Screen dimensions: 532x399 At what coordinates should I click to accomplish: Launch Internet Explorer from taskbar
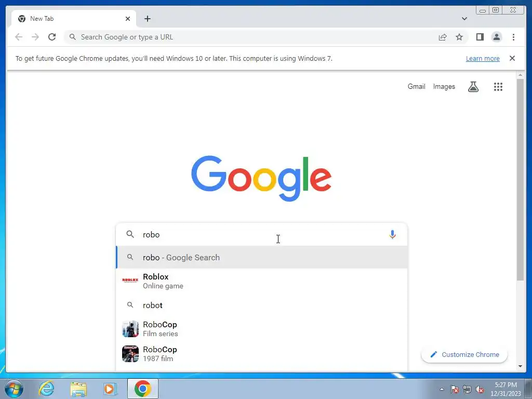[46, 389]
